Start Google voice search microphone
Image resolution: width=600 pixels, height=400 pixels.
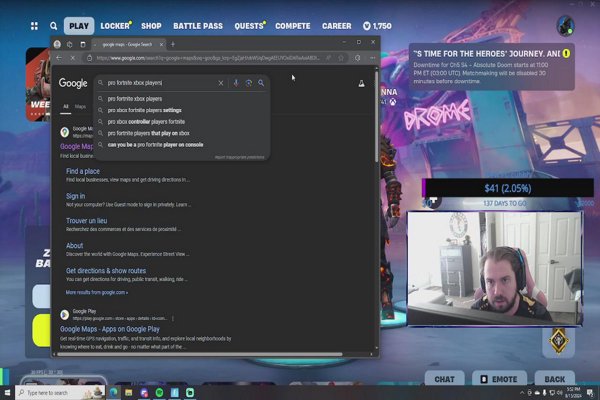point(236,83)
